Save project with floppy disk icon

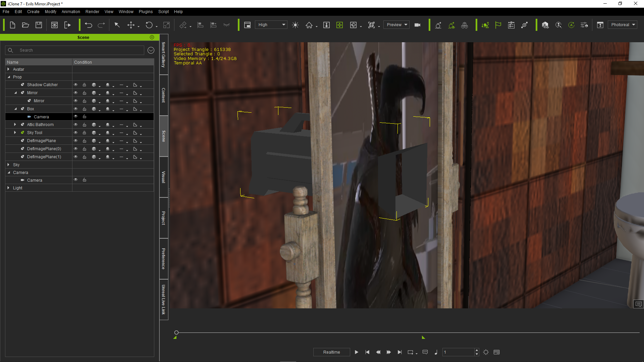[39, 25]
